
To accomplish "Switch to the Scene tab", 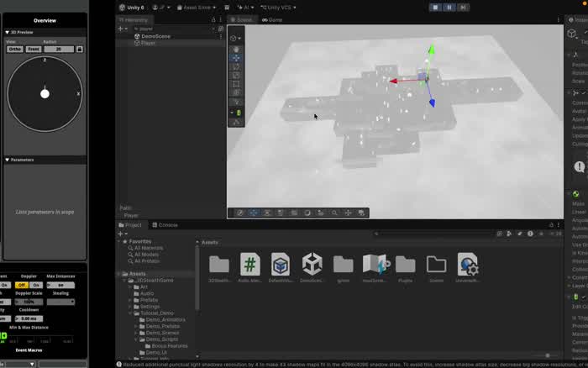I will (x=241, y=19).
